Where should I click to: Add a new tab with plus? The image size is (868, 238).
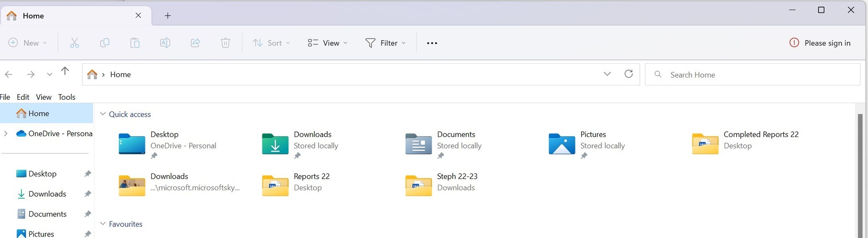(x=168, y=16)
